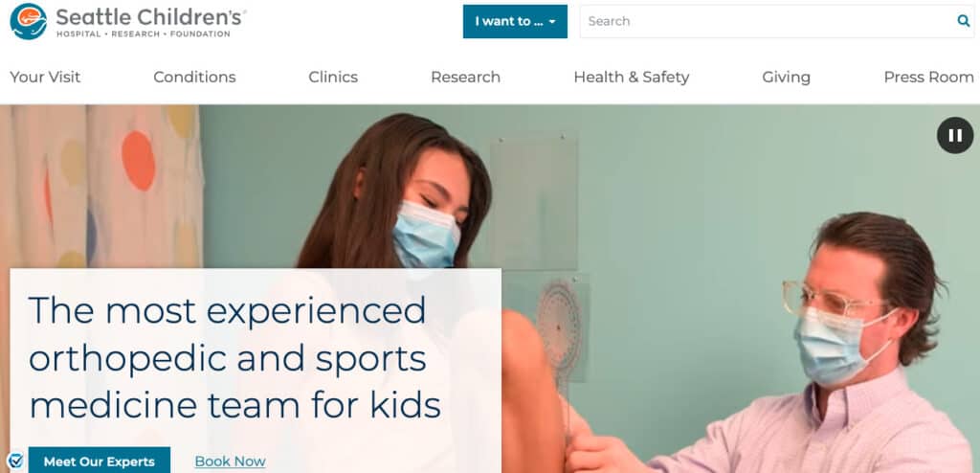The image size is (980, 473).
Task: Click the privacy shield badge icon
Action: tap(16, 462)
